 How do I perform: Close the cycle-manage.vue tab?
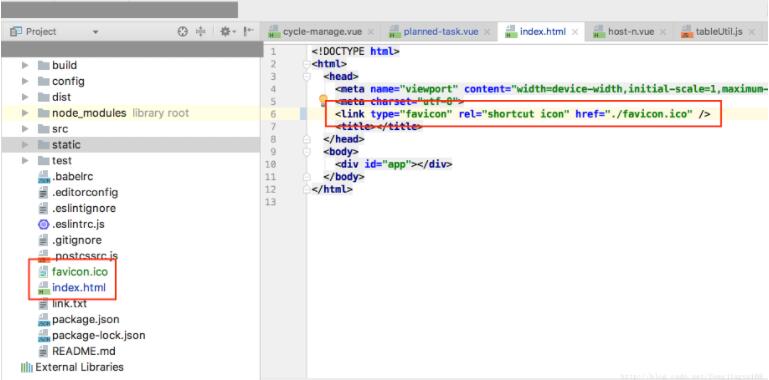click(x=371, y=32)
